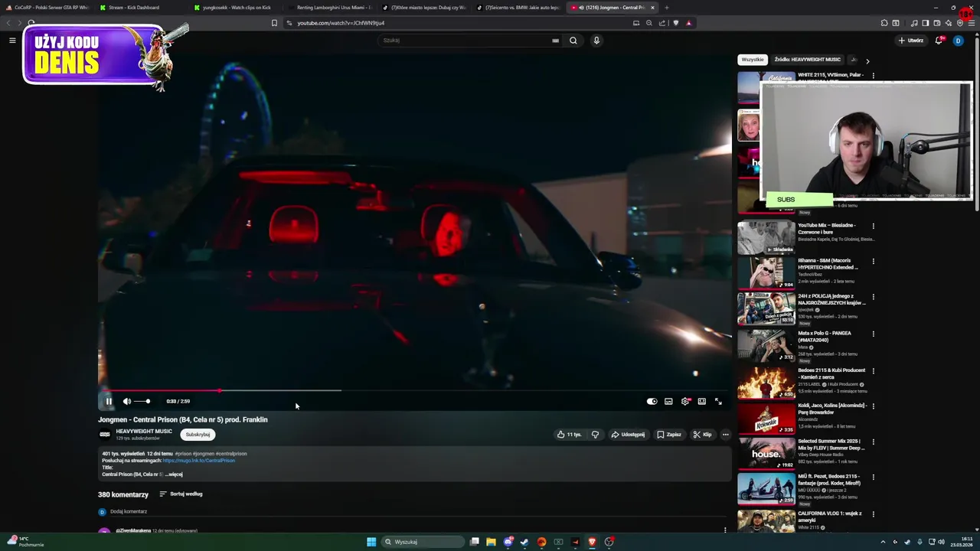Open the Brave Shields icon
The height and width of the screenshot is (551, 980).
(x=675, y=23)
